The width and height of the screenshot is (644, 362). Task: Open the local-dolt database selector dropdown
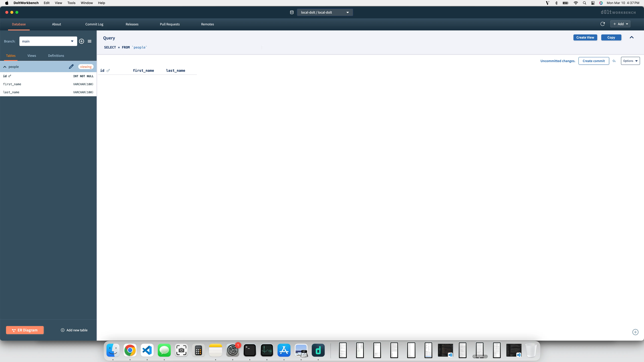[325, 12]
